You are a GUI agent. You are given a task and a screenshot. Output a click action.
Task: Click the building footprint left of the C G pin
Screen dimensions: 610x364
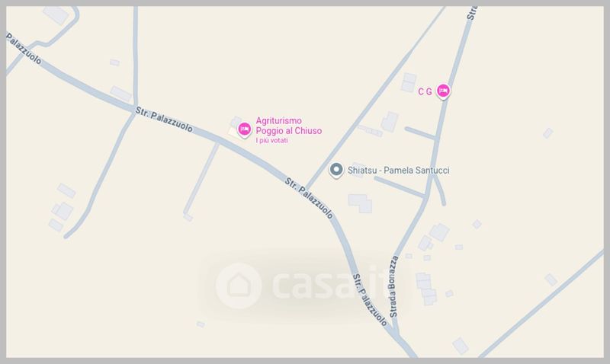(409, 82)
